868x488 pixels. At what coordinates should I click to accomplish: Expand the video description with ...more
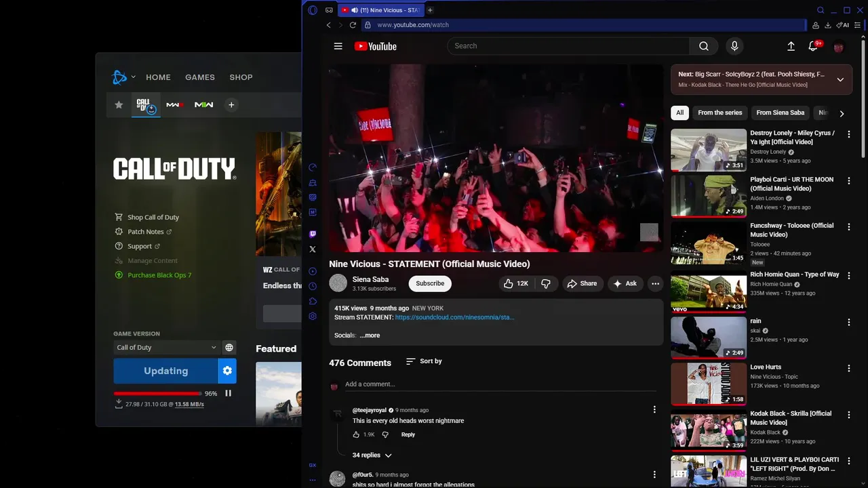370,335
